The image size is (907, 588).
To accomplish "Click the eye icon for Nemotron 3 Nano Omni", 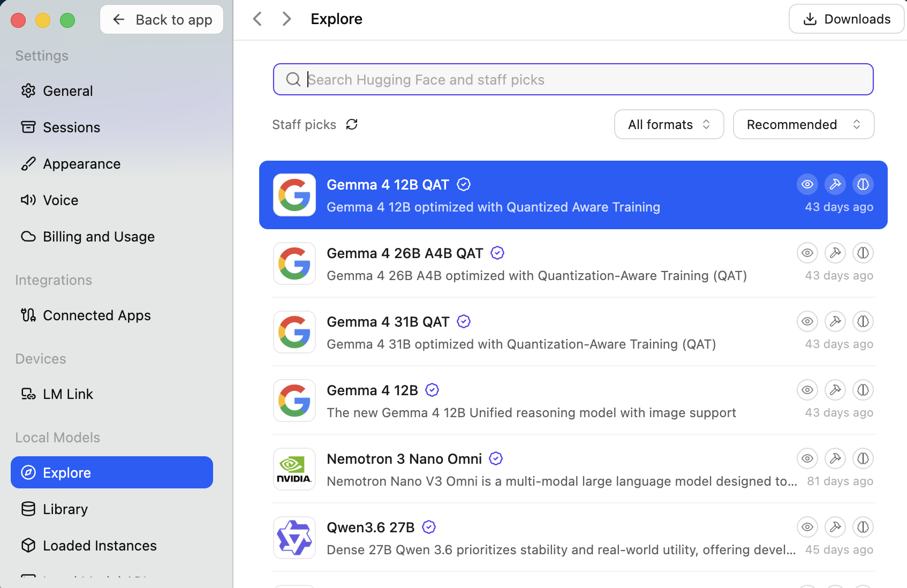I will pyautogui.click(x=807, y=458).
